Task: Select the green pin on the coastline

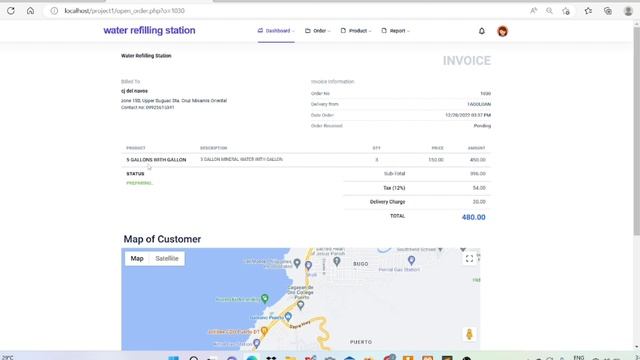Action: pos(264,298)
